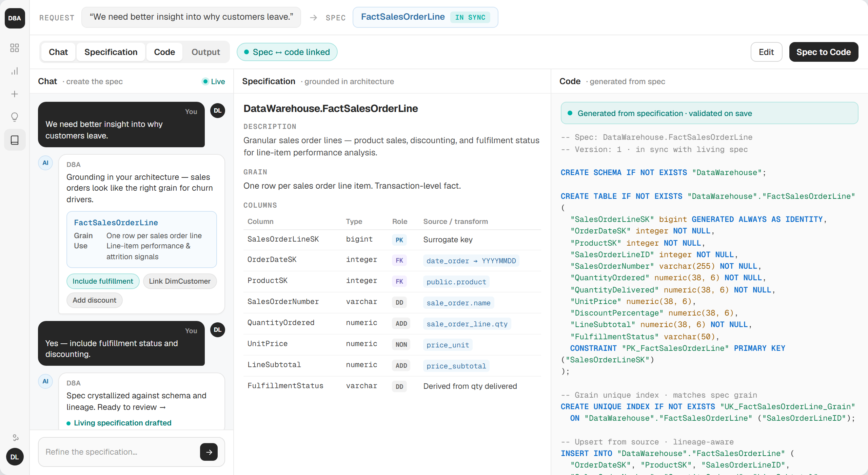
Task: Click the date_order → YYYYMMDD source tag
Action: 471,261
